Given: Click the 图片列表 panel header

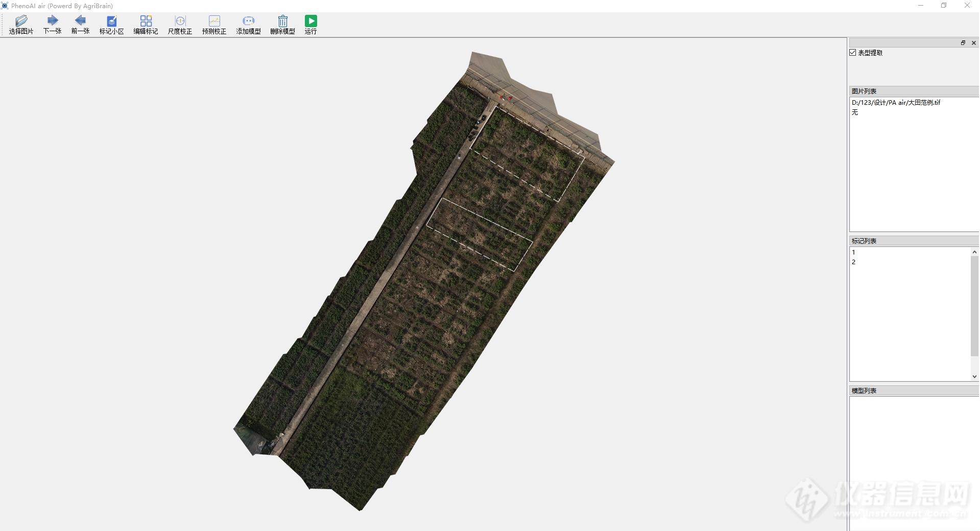Looking at the screenshot, I should (x=914, y=91).
